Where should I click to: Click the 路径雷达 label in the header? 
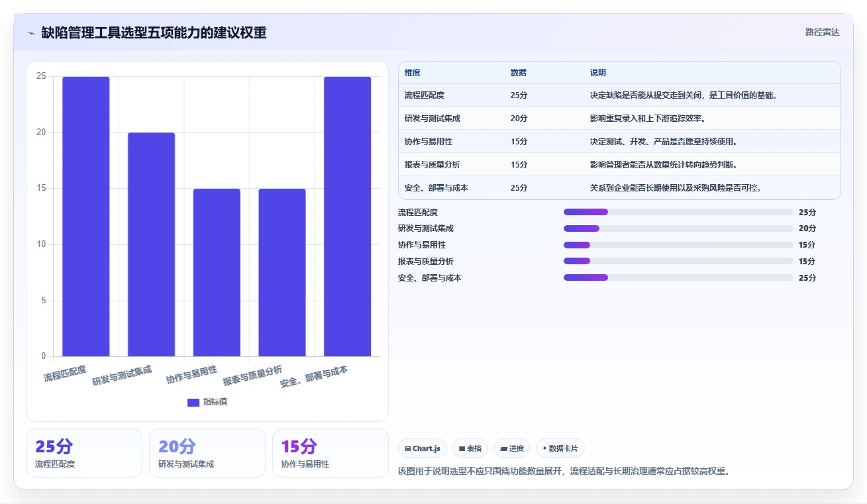coord(822,32)
